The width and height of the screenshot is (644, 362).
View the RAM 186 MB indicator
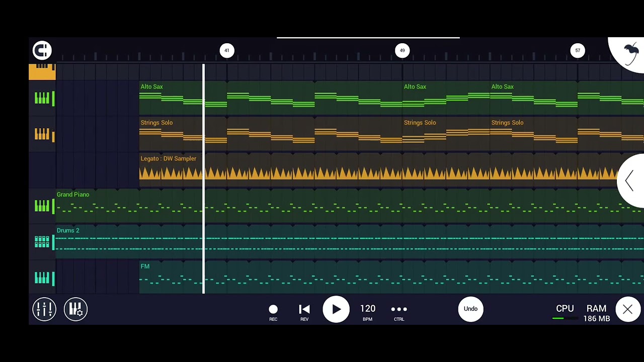tap(596, 313)
